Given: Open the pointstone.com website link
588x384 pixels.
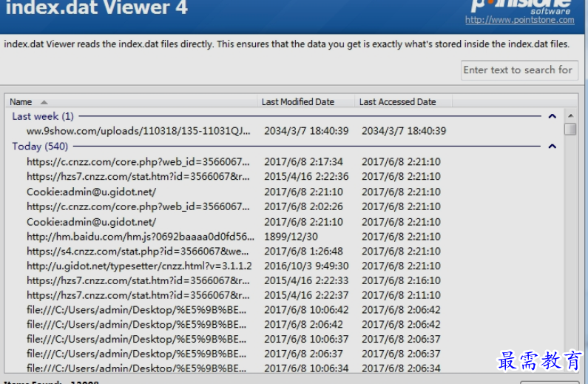Looking at the screenshot, I should [x=519, y=20].
